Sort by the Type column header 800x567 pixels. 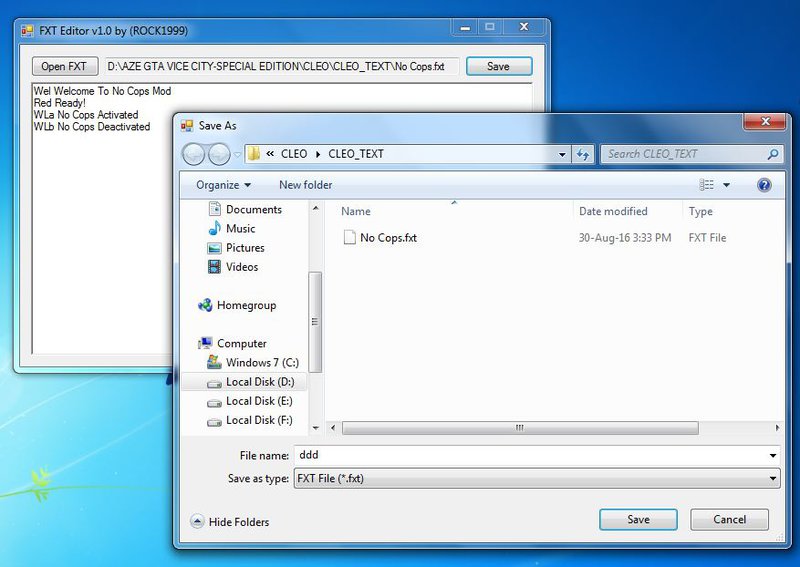tap(701, 211)
